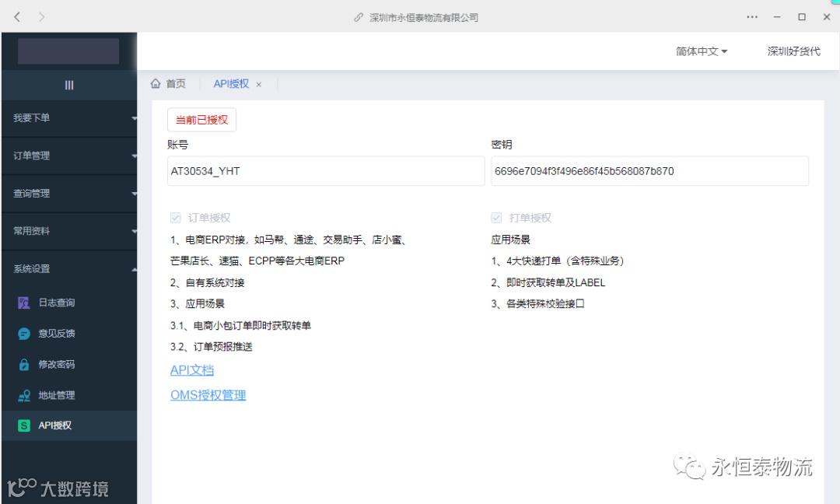Click the text 2、自有系统对接
Image resolution: width=840 pixels, height=504 pixels.
(208, 283)
